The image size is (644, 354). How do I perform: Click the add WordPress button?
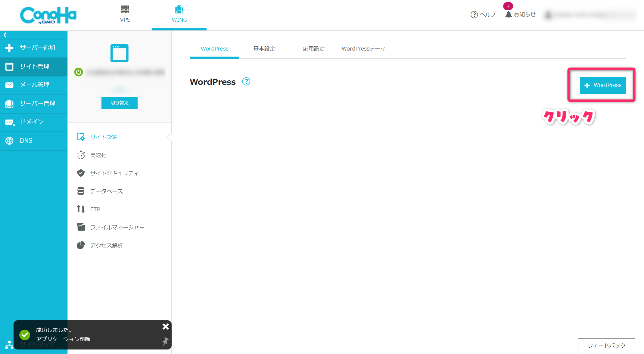603,85
